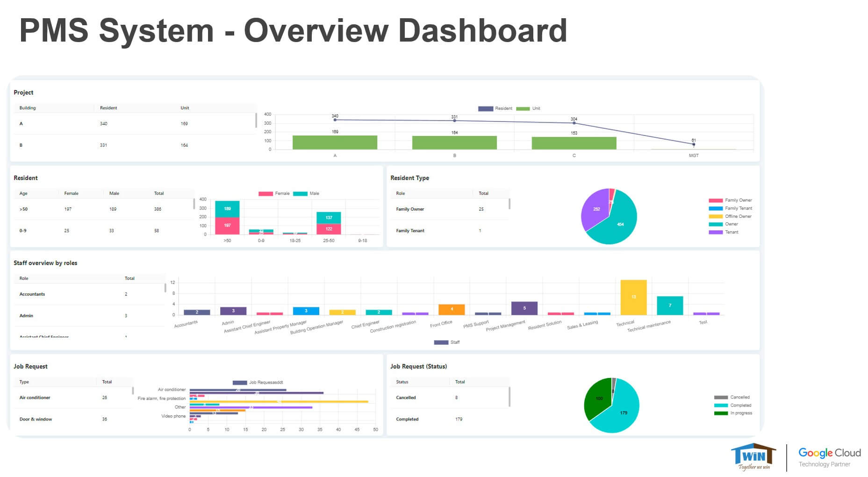Select building C green unit bar
The height and width of the screenshot is (477, 868).
pos(574,143)
